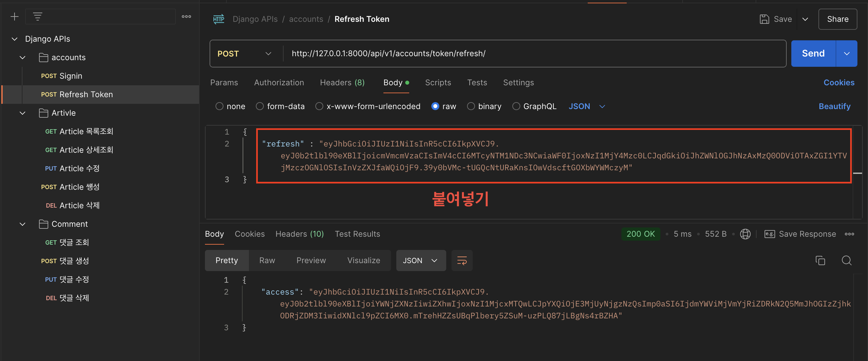Choose the none body radio button

pos(219,106)
